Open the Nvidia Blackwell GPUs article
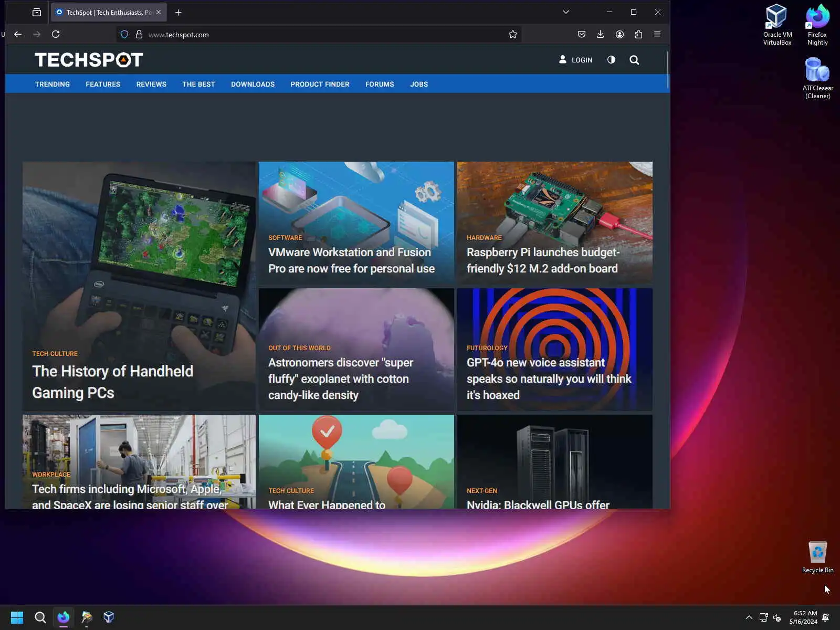840x630 pixels. (x=538, y=504)
